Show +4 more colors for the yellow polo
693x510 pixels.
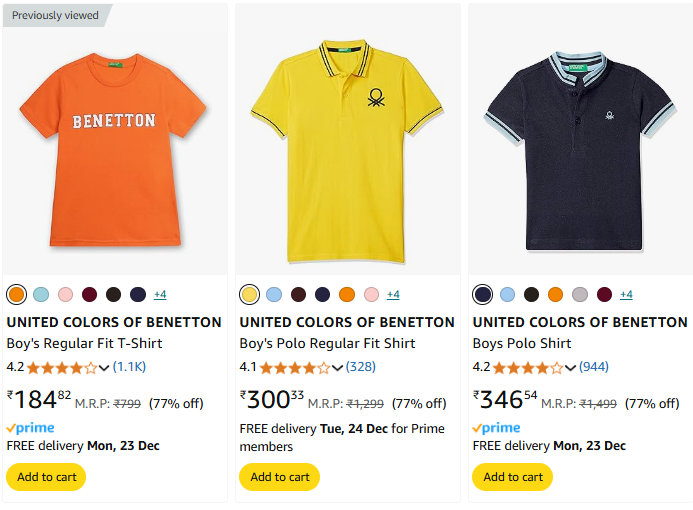coord(393,294)
